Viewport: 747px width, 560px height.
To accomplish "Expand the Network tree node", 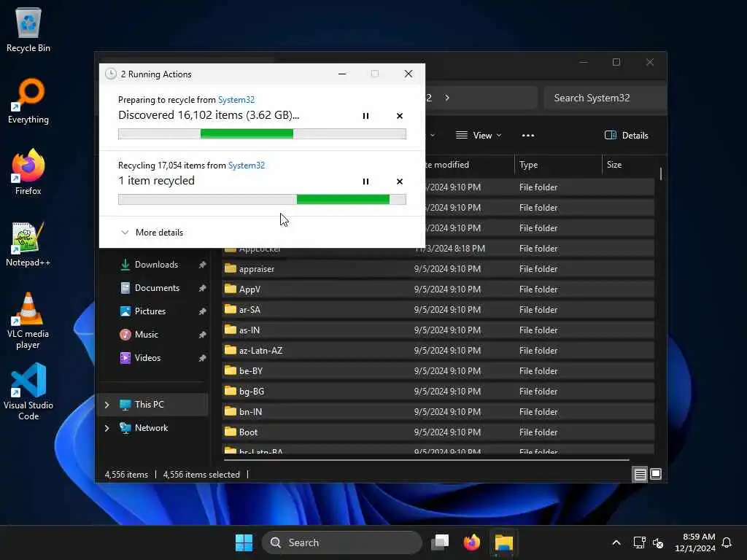I will click(x=107, y=428).
